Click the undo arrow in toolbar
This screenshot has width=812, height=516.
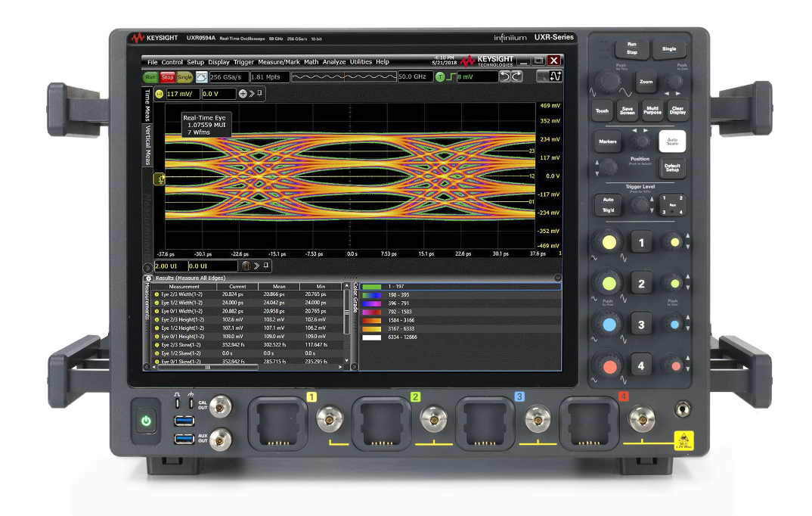[504, 76]
